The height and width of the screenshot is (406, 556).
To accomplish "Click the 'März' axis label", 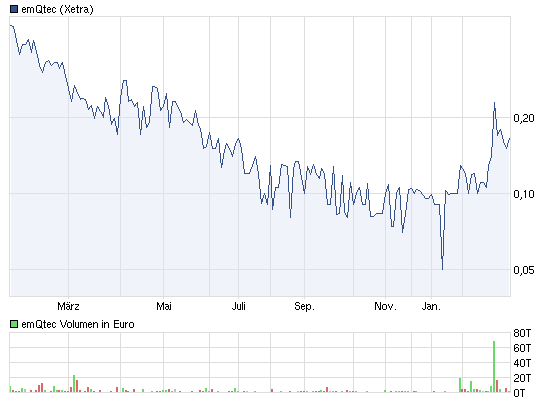I will pos(68,306).
